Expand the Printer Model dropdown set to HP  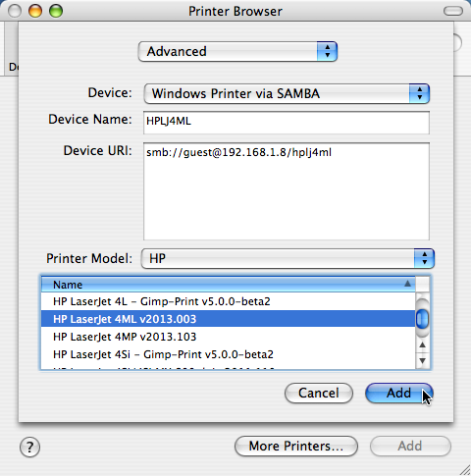coord(288,258)
